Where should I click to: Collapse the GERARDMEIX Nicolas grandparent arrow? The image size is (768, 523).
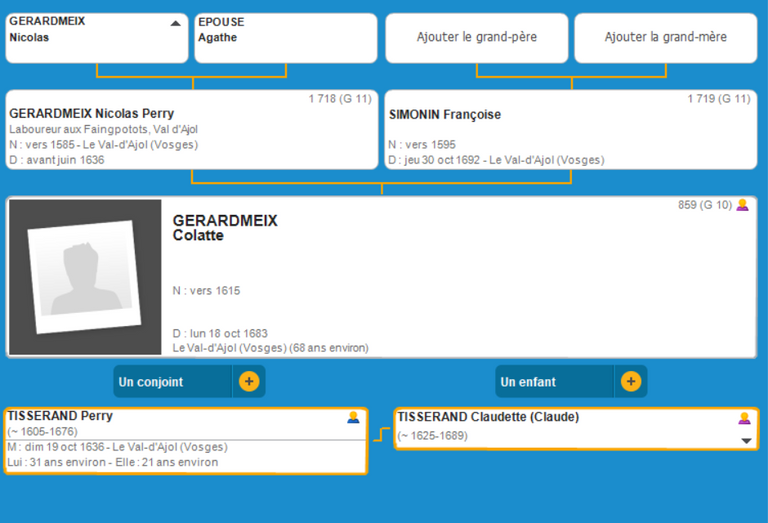tap(176, 22)
